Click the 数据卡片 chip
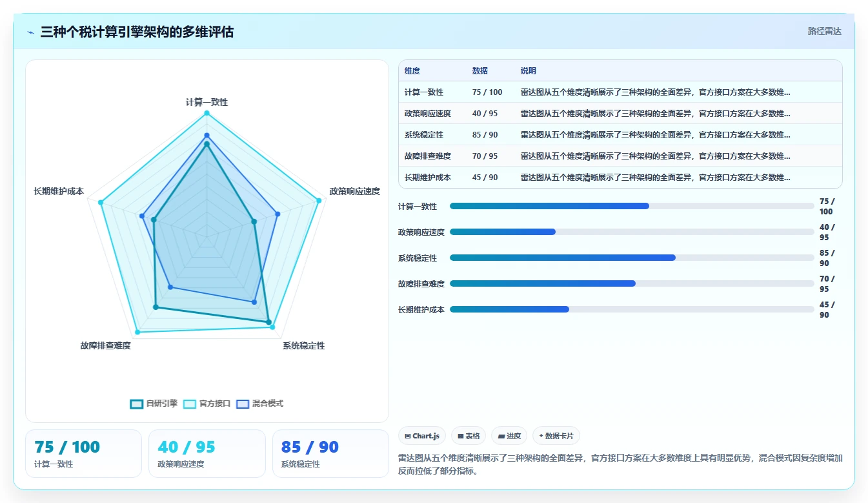This screenshot has height=503, width=868. [x=556, y=436]
